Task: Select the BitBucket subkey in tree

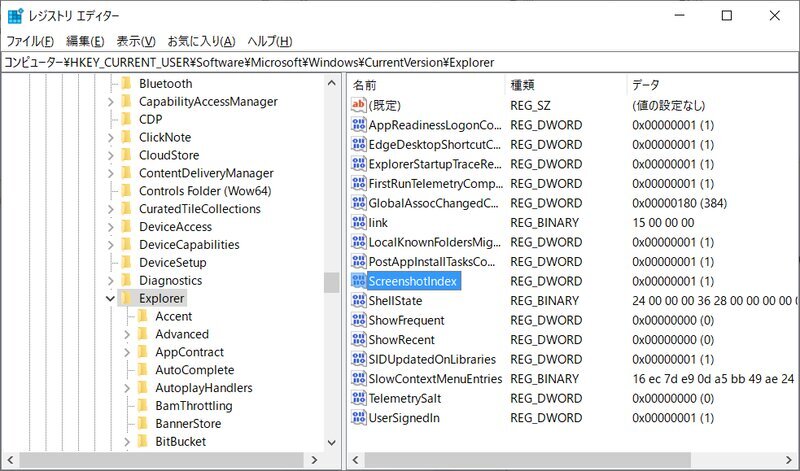Action: 180,442
